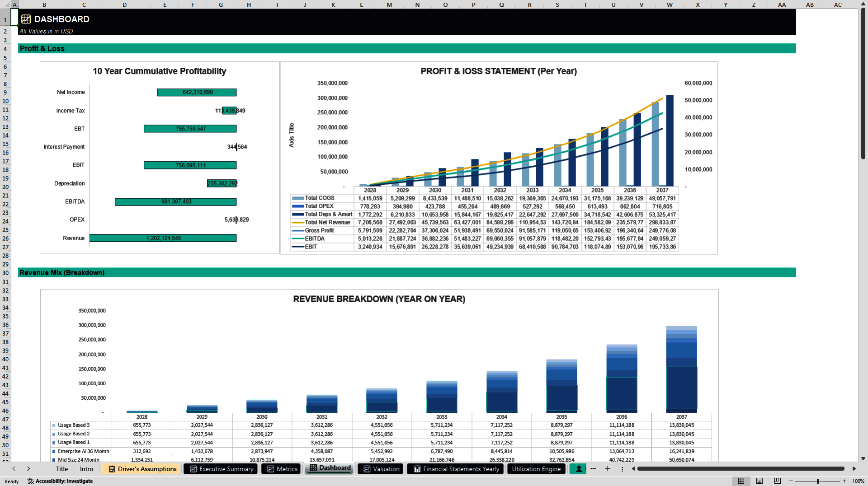The height and width of the screenshot is (486, 868).
Task: Click the green person-icon sheet tab
Action: (578, 469)
